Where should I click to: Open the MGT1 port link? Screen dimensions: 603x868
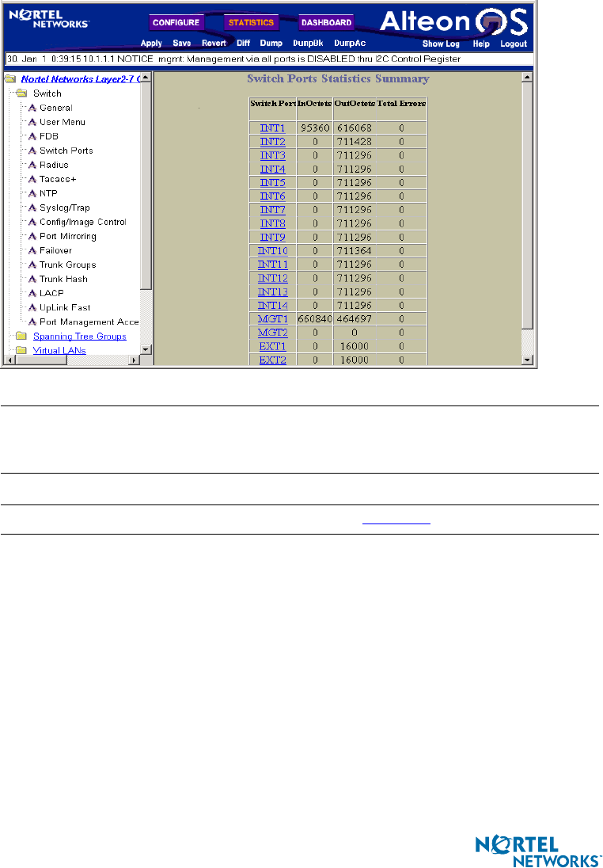pyautogui.click(x=273, y=319)
